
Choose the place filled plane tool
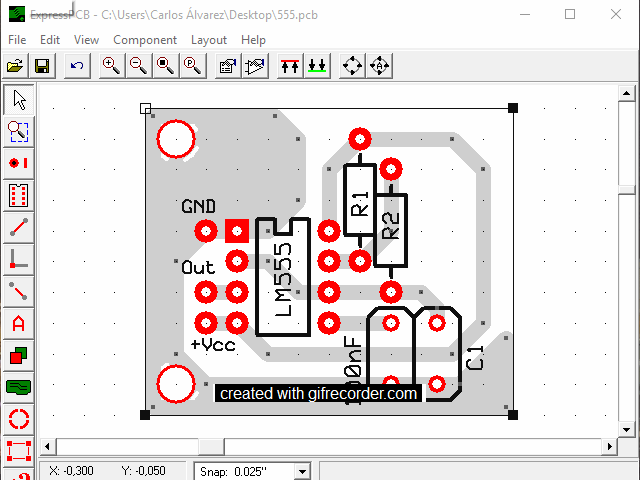coord(19,387)
